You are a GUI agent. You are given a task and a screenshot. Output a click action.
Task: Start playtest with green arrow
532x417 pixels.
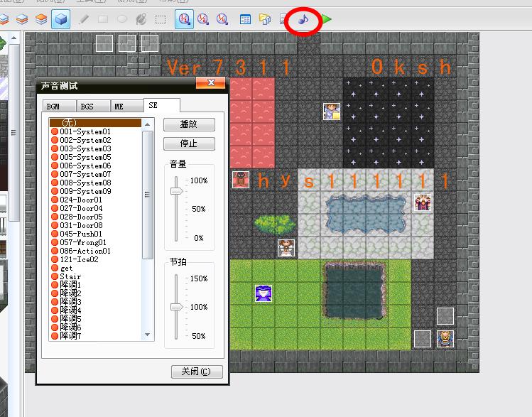tap(327, 19)
